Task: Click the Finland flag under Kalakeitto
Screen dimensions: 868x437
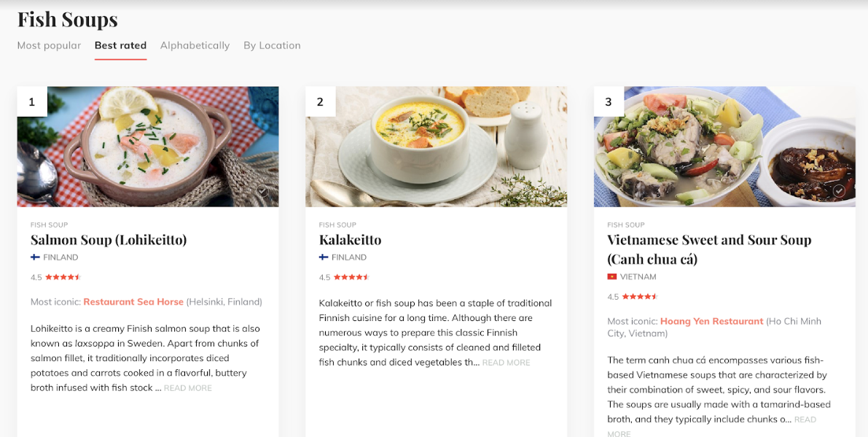Action: 324,258
